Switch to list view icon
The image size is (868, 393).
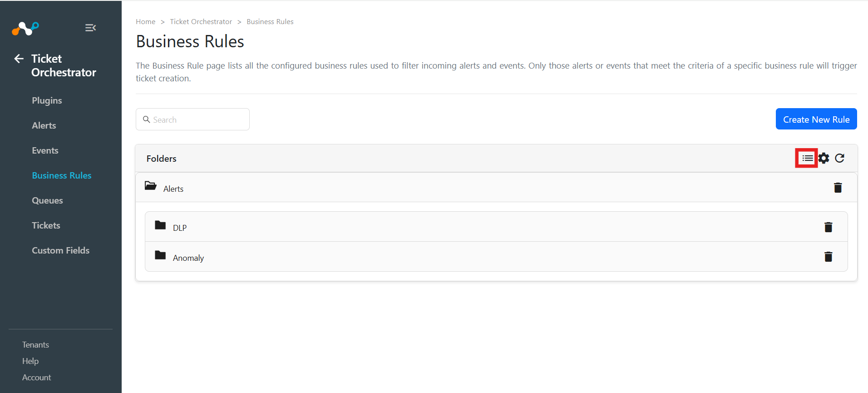click(807, 158)
